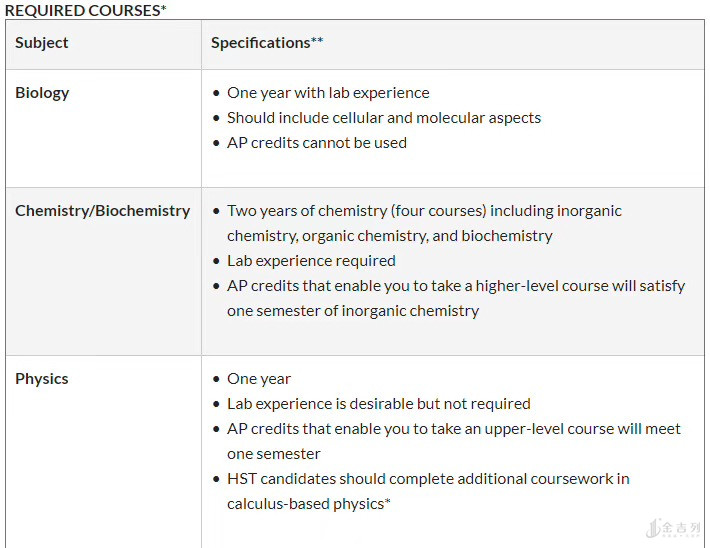710x548 pixels.
Task: Click 'one semester of inorganic chemistry' line
Action: (353, 311)
